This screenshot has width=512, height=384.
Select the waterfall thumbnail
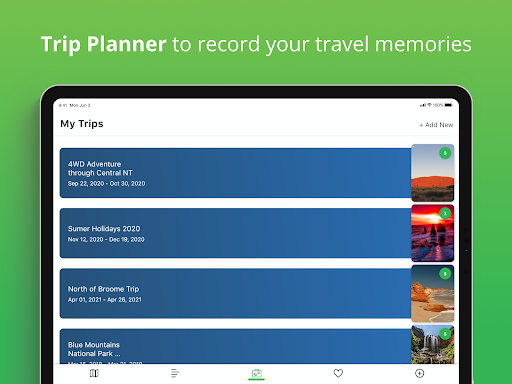(433, 345)
